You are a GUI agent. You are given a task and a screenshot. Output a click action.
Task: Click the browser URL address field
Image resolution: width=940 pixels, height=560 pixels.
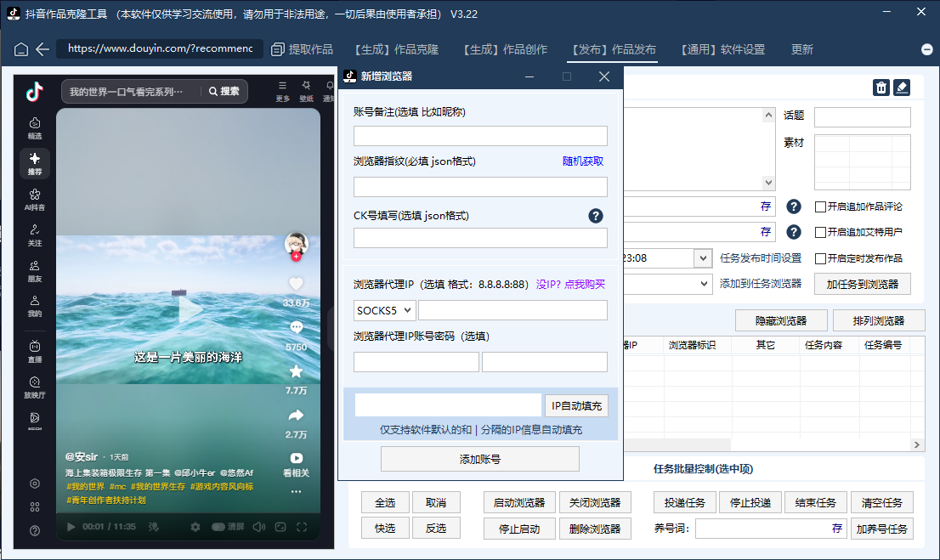point(161,49)
